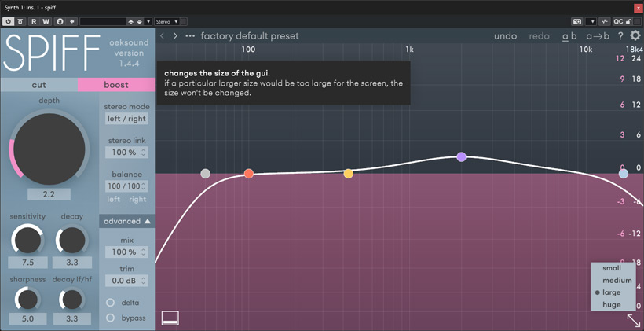Toggle the plugin power activate button
The height and width of the screenshot is (331, 644).
8,21
